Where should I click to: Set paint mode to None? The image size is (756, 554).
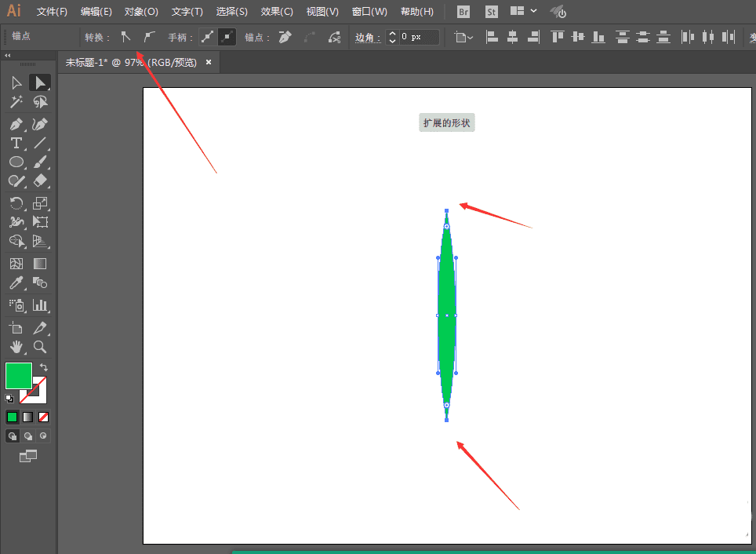pos(43,417)
